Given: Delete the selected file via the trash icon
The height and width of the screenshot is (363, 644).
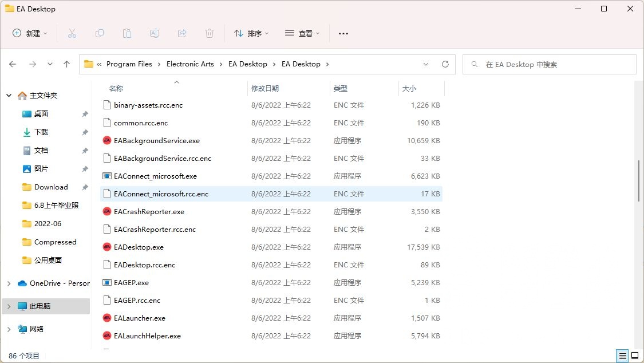Looking at the screenshot, I should [210, 33].
